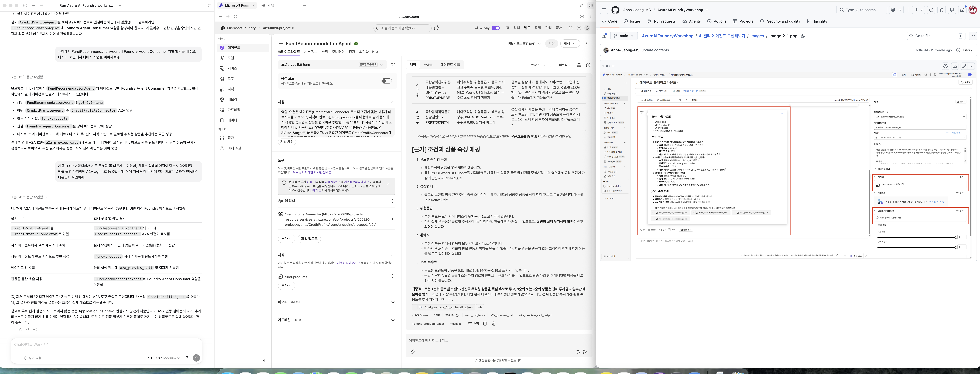Copy the file path next to image 2-1.png
Image resolution: width=980 pixels, height=374 pixels.
803,36
